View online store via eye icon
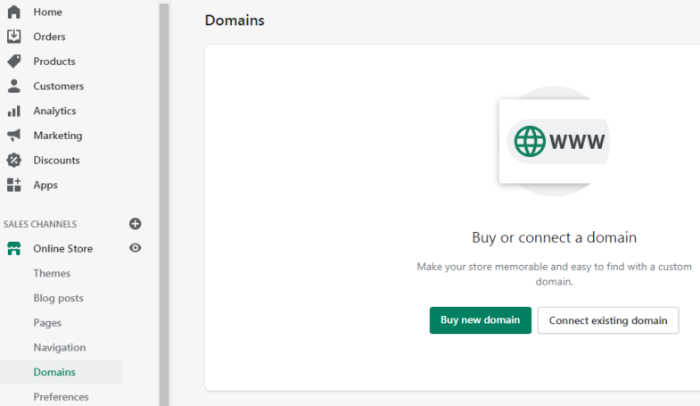Viewport: 700px width, 406px height. [x=135, y=248]
